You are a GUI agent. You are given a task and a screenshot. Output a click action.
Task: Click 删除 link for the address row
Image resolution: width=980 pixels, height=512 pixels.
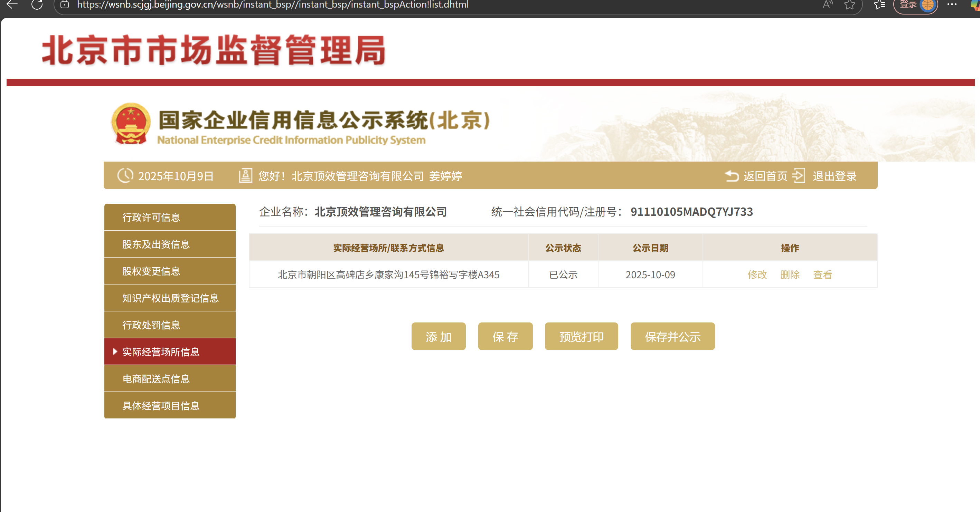click(x=790, y=274)
